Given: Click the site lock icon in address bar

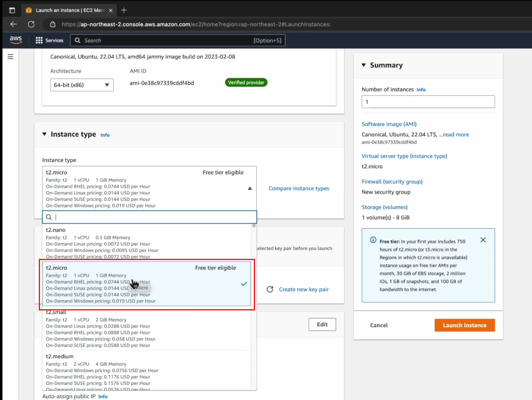Looking at the screenshot, I should 52,24.
